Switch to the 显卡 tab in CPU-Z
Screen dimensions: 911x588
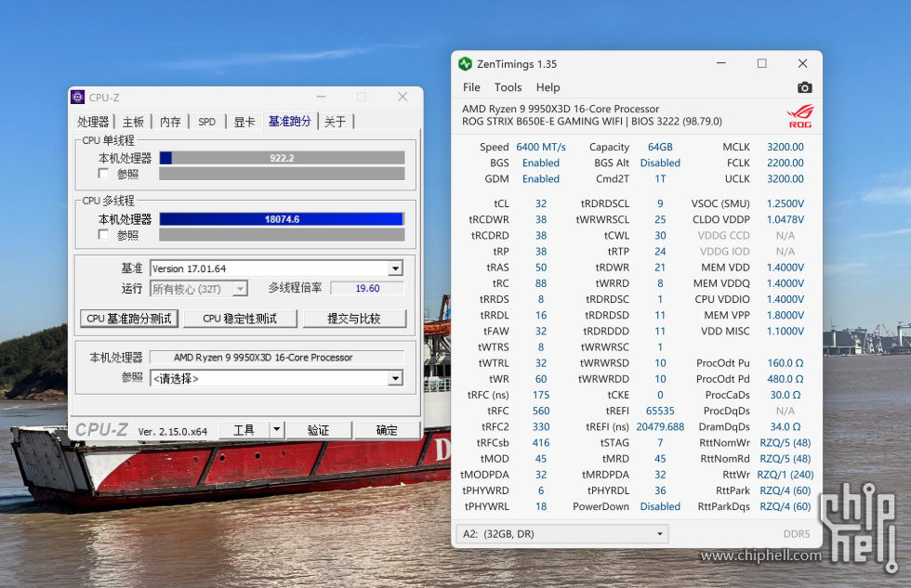244,122
